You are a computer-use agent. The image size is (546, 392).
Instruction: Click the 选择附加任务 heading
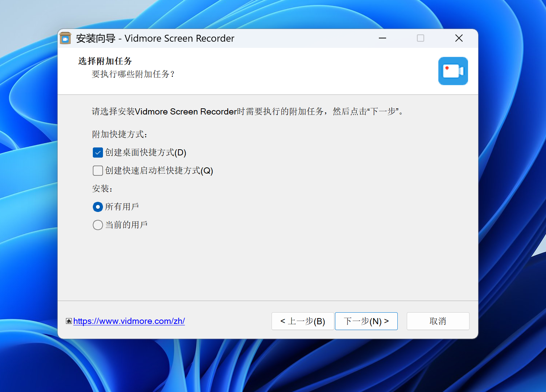click(105, 61)
